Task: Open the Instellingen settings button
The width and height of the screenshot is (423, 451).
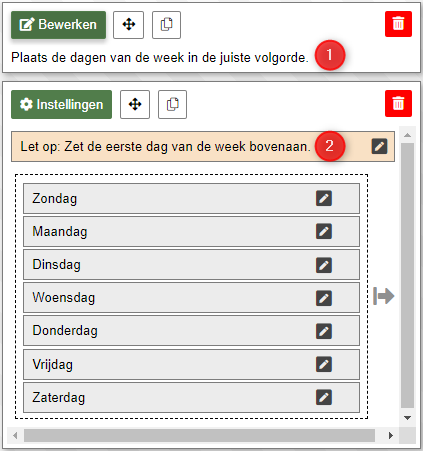Action: (x=61, y=104)
